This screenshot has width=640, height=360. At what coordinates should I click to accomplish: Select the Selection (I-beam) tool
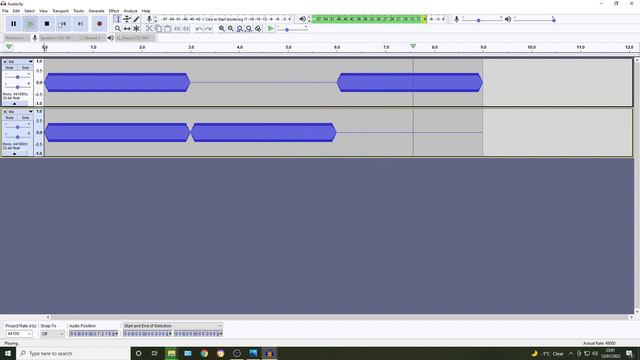click(118, 19)
